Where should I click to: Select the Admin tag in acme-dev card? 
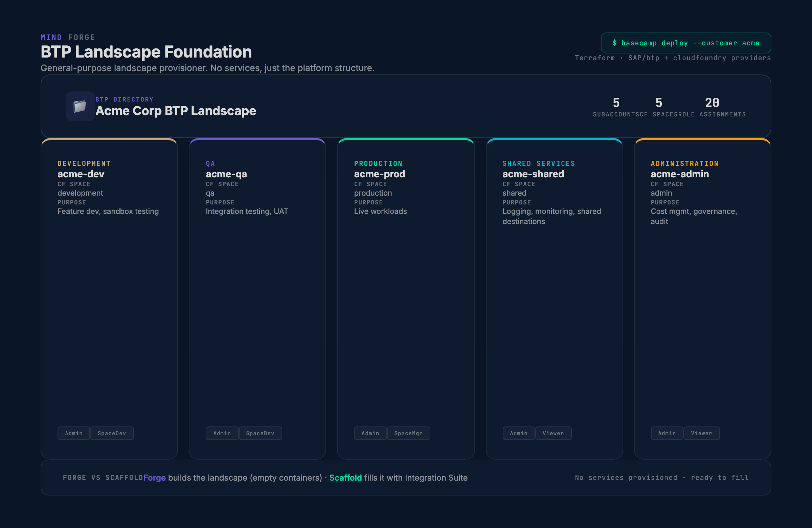[x=74, y=433]
